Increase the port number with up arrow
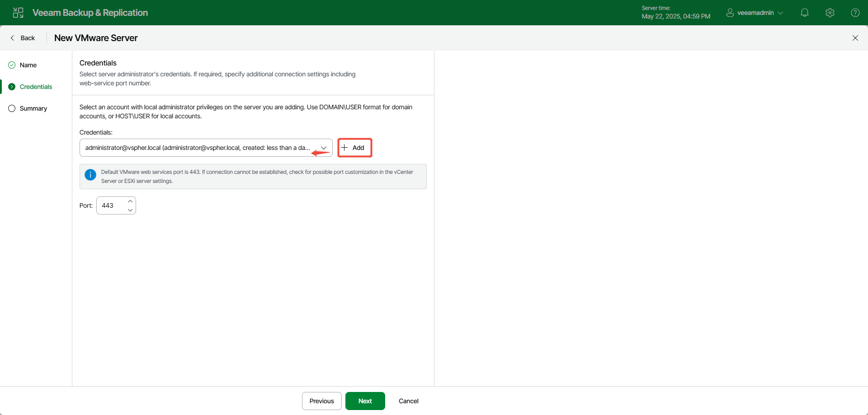Viewport: 868px width, 415px height. [130, 201]
